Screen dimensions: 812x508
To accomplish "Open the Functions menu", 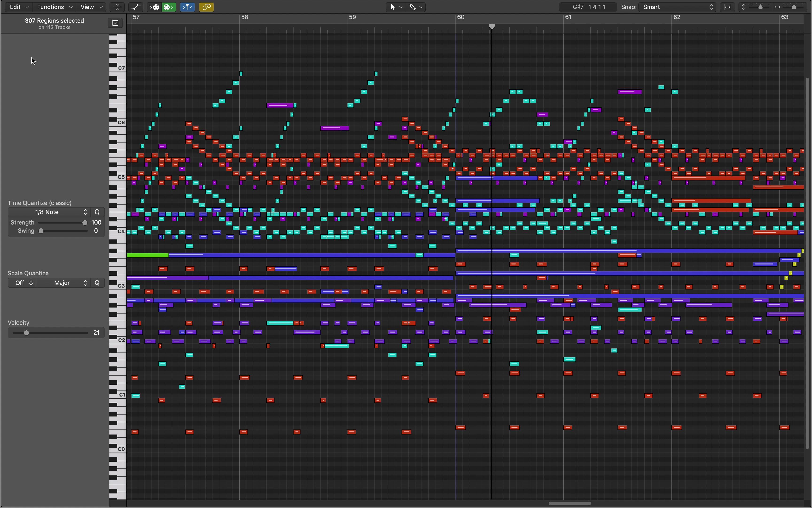I will click(54, 7).
